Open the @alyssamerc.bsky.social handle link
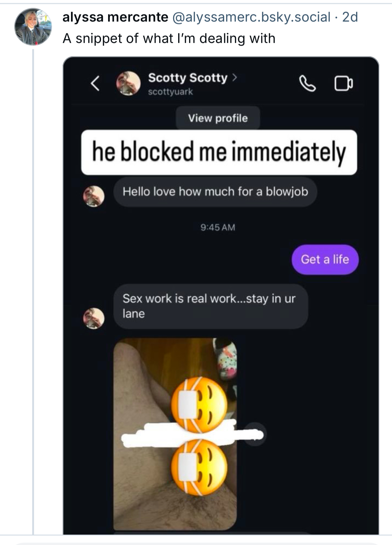Screen dimensions: 392x545 pyautogui.click(x=251, y=17)
